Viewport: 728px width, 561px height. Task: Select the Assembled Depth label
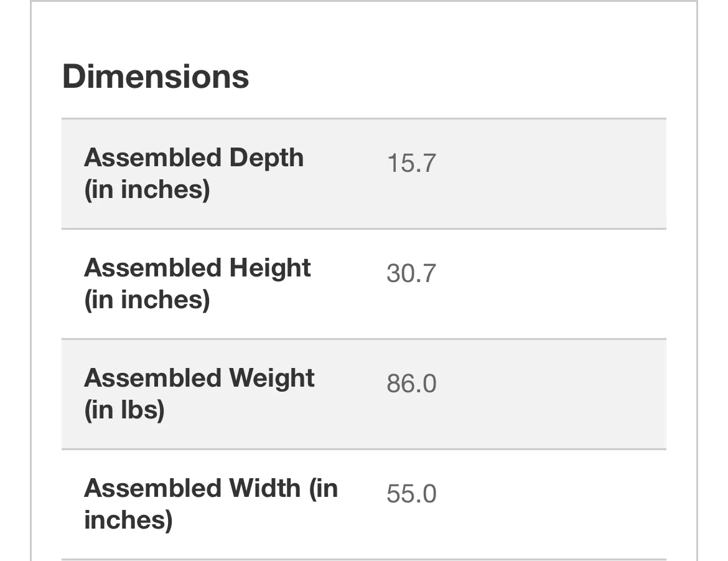[194, 173]
